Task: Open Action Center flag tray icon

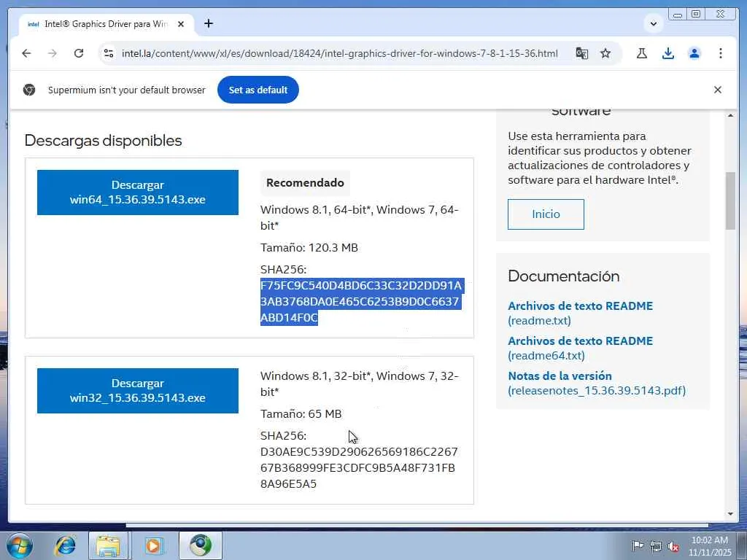Action: pos(638,545)
